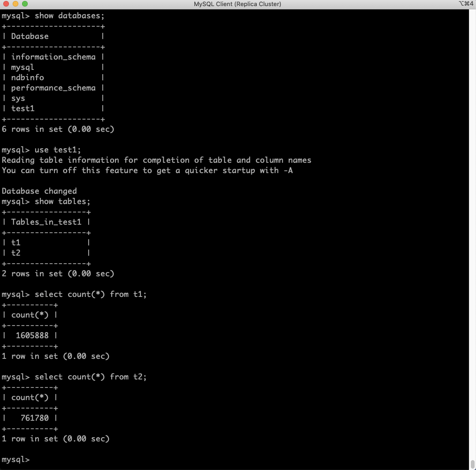476x470 pixels.
Task: Click the 'select count(*) from t1;' command
Action: click(x=91, y=294)
